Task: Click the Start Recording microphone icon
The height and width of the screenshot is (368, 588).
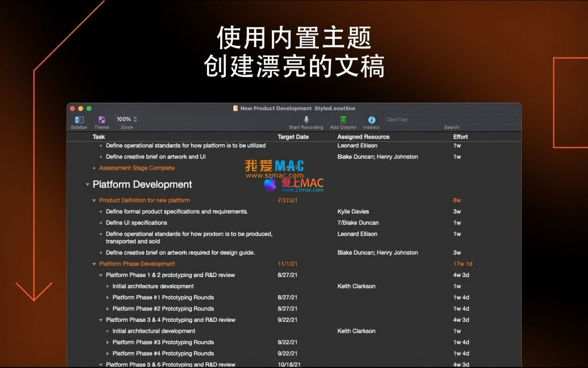Action: [x=306, y=120]
